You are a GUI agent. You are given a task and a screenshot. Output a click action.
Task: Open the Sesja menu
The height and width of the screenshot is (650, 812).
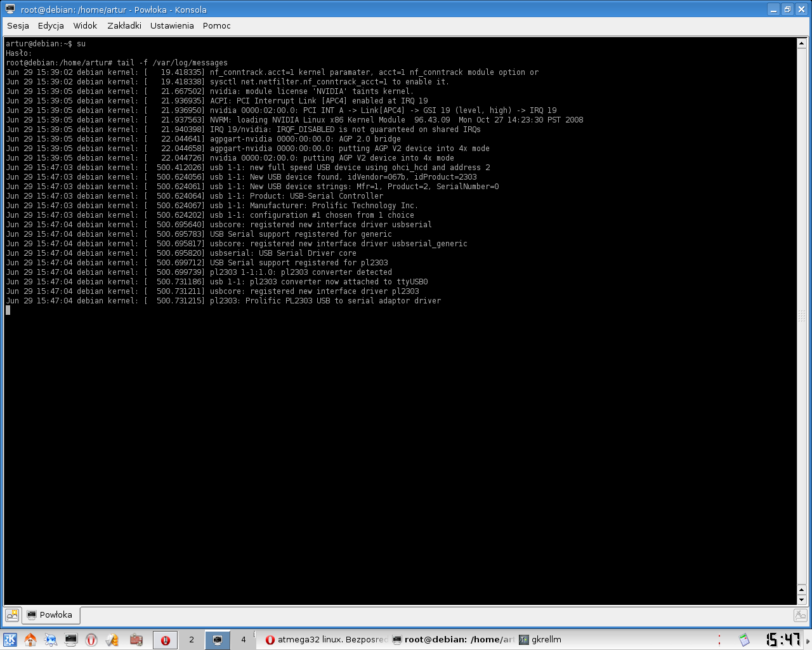pos(18,26)
